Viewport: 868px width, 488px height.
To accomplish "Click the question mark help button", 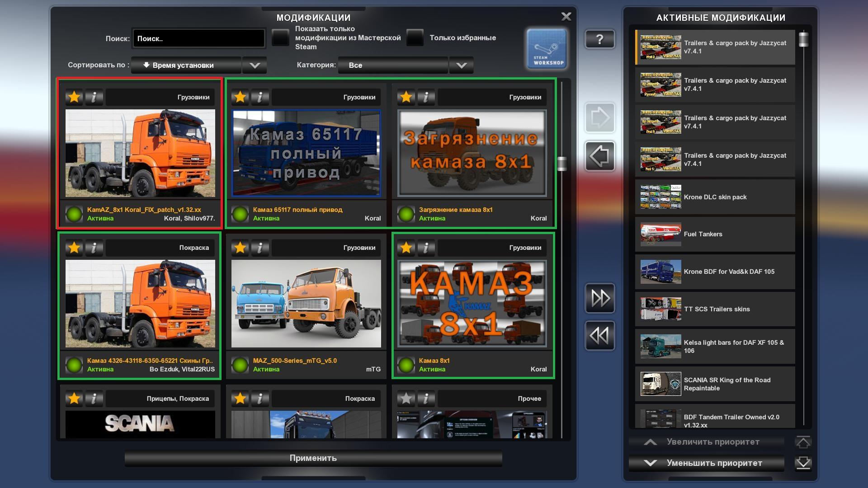I will [599, 39].
